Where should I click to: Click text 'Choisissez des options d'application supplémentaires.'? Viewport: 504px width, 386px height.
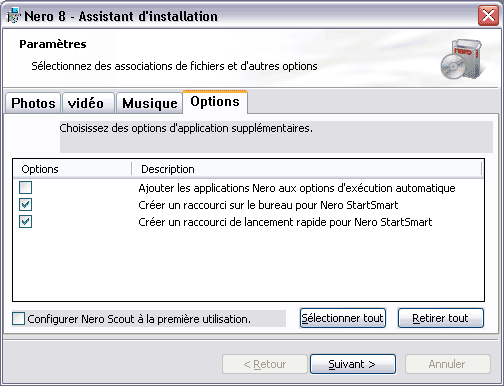pos(186,128)
